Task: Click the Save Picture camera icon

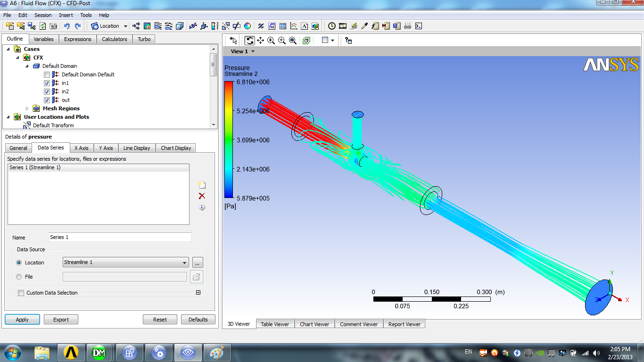Action: coord(53,26)
